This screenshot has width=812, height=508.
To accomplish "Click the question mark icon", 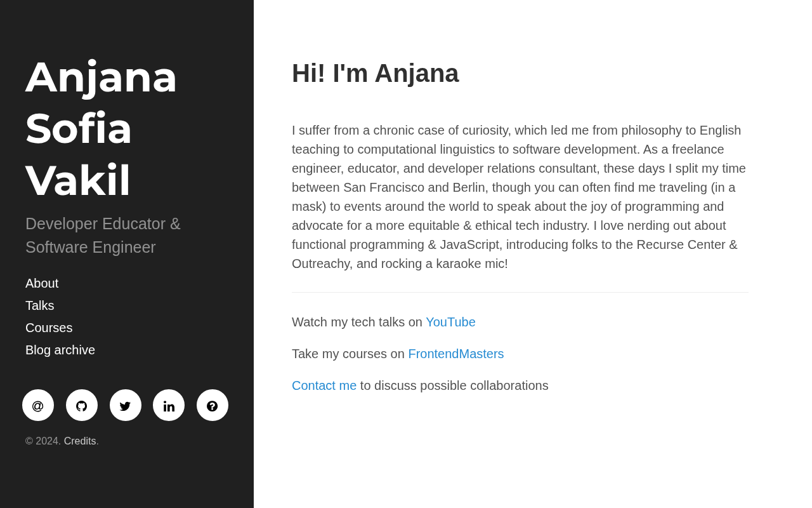I will tap(213, 405).
